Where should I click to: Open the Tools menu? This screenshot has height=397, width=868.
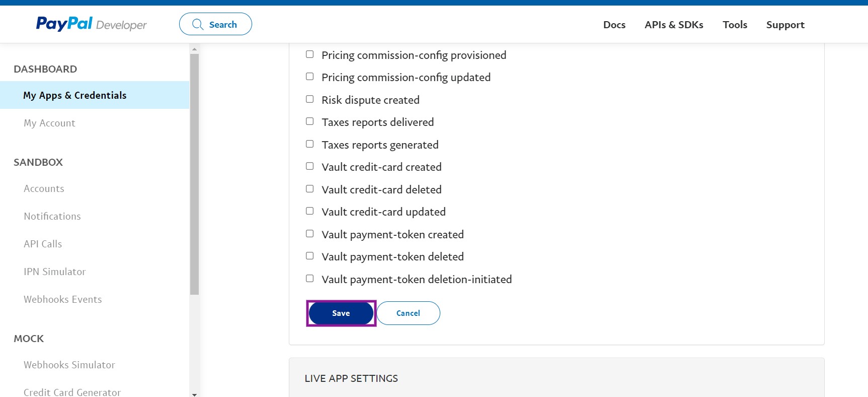tap(735, 25)
